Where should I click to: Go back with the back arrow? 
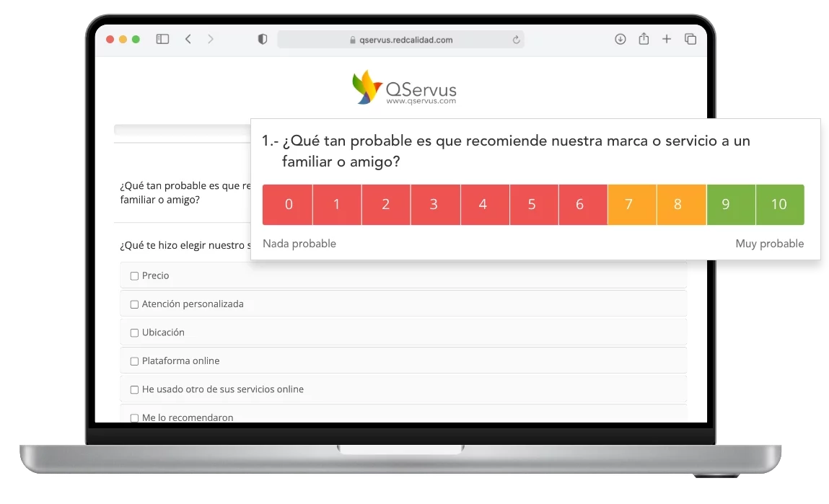188,40
